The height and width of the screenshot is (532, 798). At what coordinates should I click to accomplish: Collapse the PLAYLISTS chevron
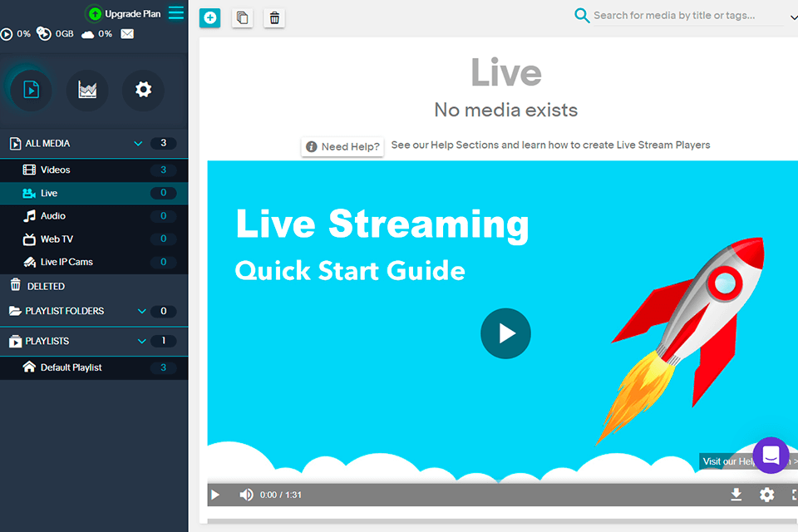(x=142, y=341)
